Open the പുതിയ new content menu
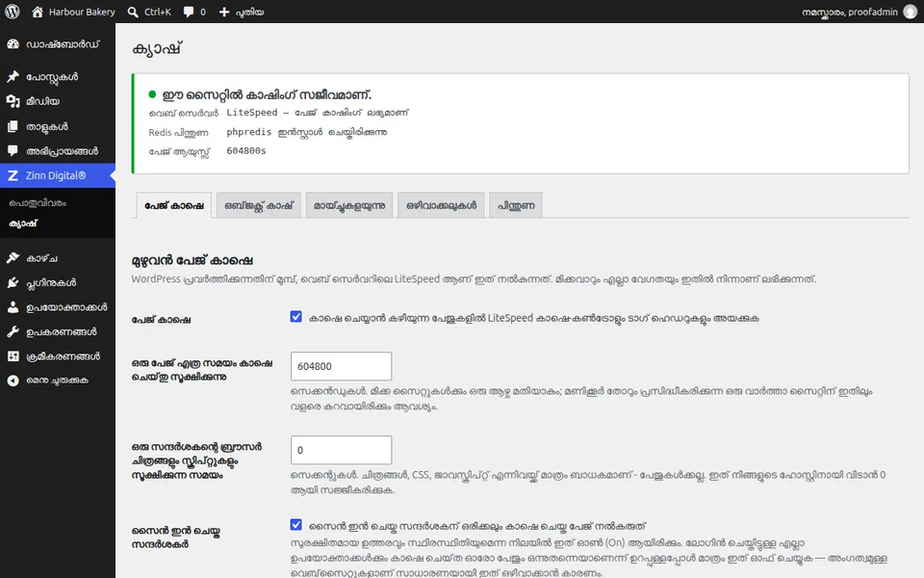Viewport: 924px width, 578px height. click(250, 12)
